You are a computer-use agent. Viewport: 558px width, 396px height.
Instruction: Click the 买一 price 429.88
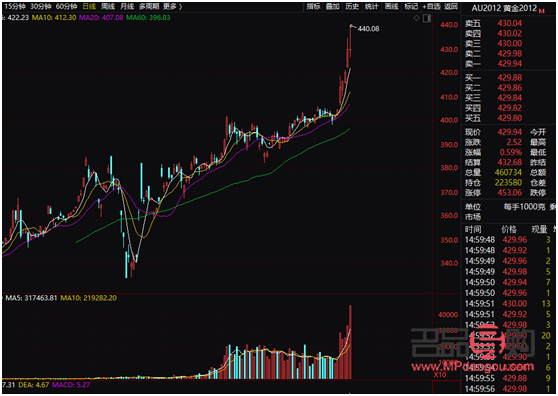click(510, 78)
